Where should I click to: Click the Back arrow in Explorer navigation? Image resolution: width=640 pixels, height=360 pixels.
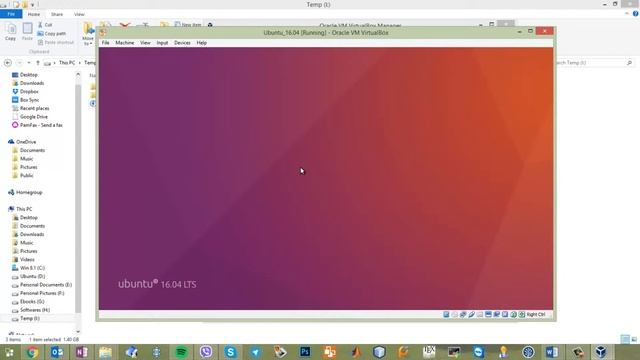(x=8, y=63)
